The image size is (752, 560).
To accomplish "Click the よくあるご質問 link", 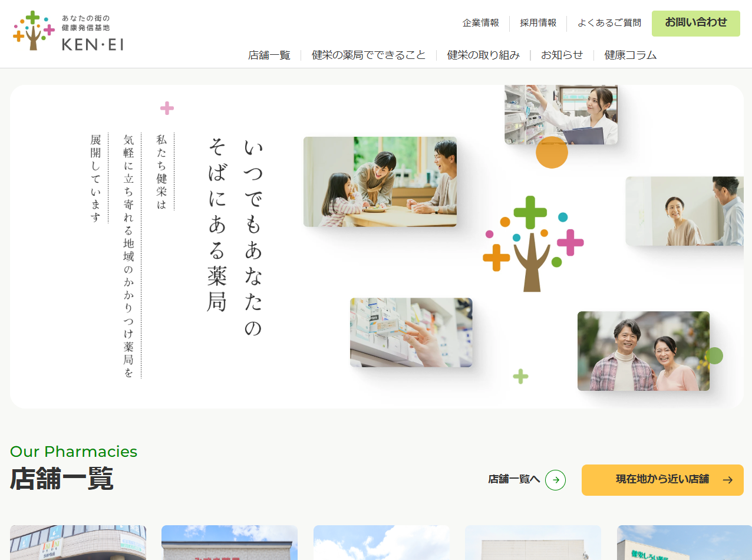I will click(609, 23).
